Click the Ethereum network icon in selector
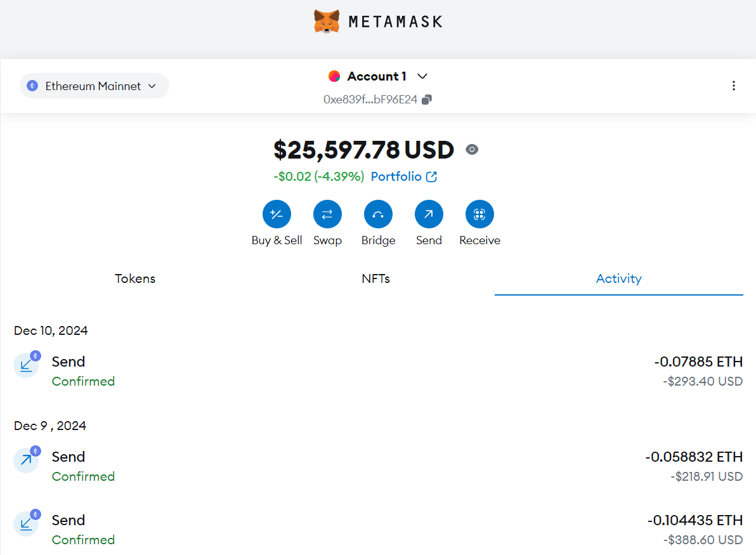The height and width of the screenshot is (555, 756). tap(32, 86)
